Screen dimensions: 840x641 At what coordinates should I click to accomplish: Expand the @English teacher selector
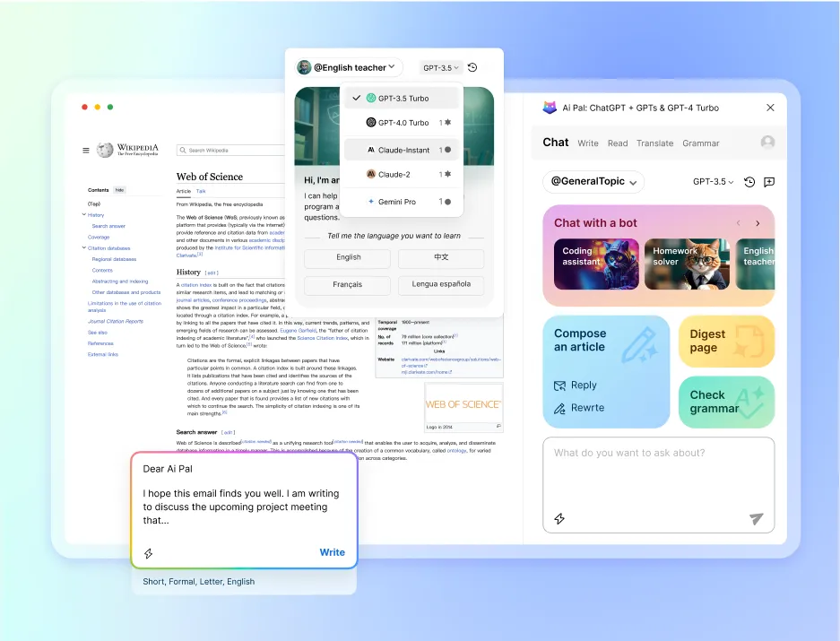tap(349, 67)
